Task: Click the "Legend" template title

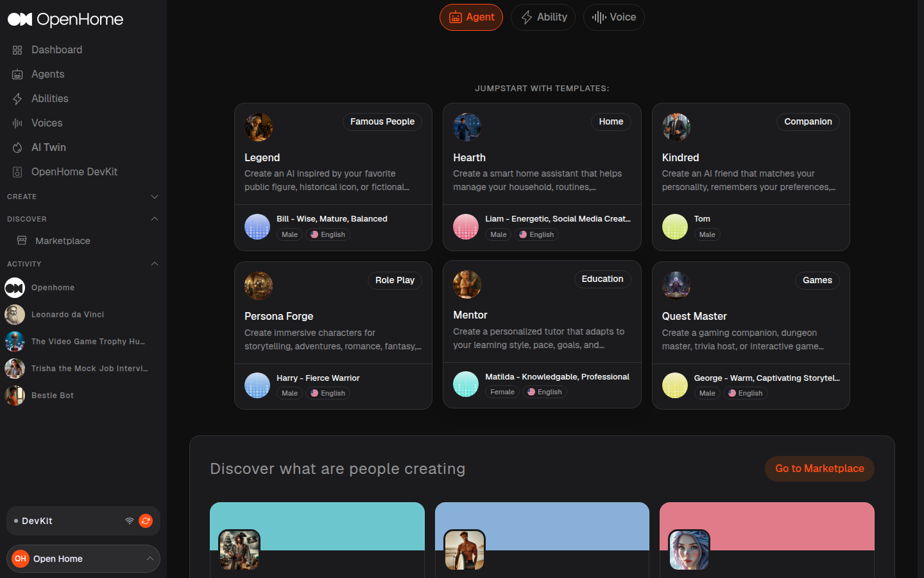Action: [262, 158]
